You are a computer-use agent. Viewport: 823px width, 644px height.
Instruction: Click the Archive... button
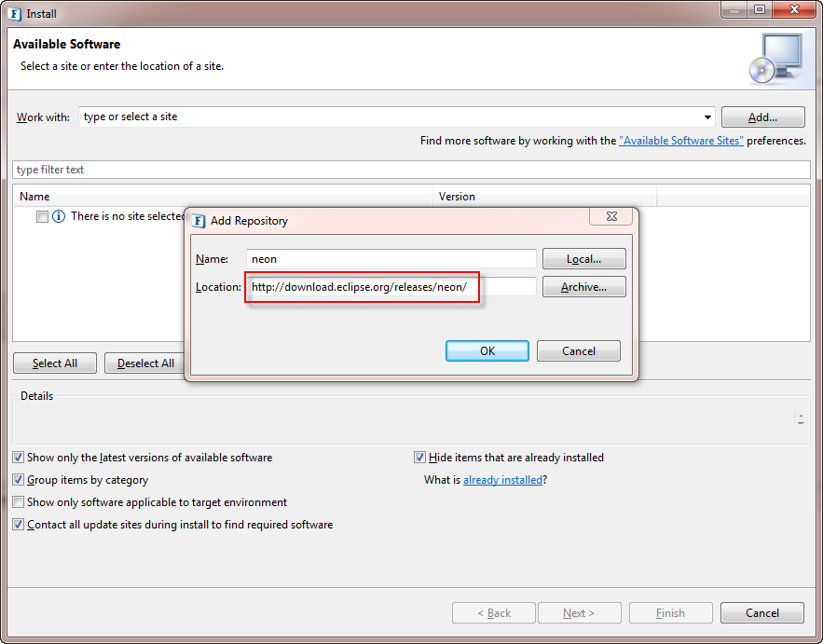pos(583,287)
